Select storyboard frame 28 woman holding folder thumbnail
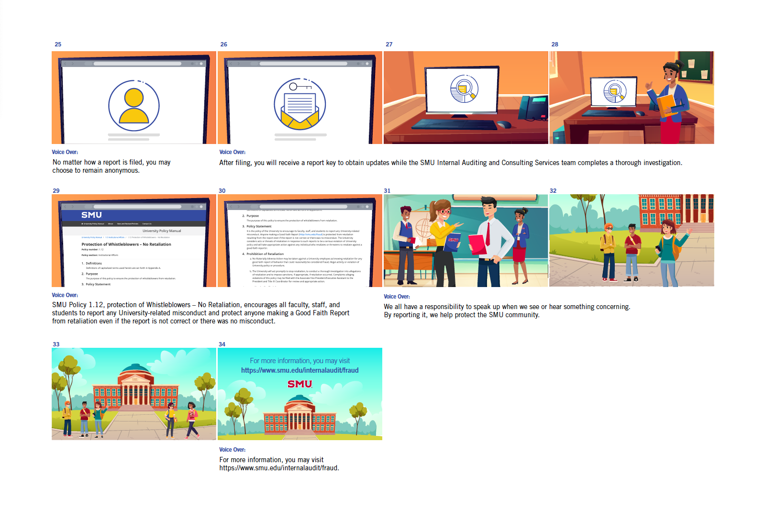The height and width of the screenshot is (532, 765). (632, 98)
